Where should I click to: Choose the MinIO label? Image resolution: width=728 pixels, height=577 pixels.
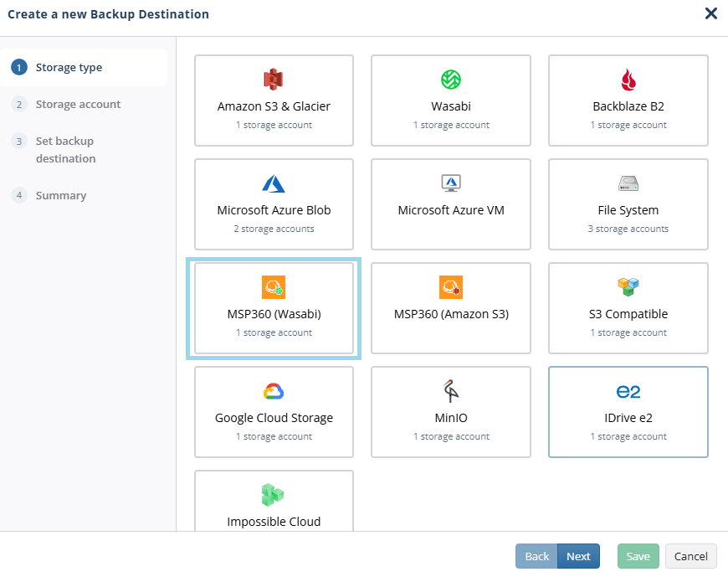click(x=451, y=418)
